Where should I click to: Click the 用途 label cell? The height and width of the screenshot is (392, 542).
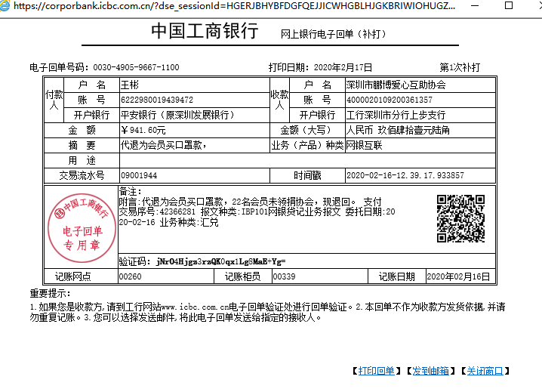(82, 161)
